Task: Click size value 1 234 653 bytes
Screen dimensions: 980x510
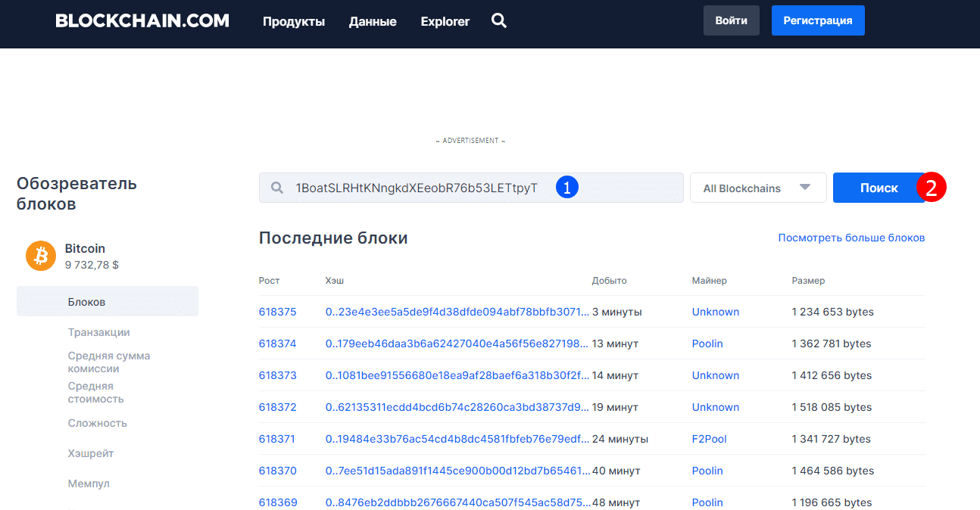Action: (832, 312)
